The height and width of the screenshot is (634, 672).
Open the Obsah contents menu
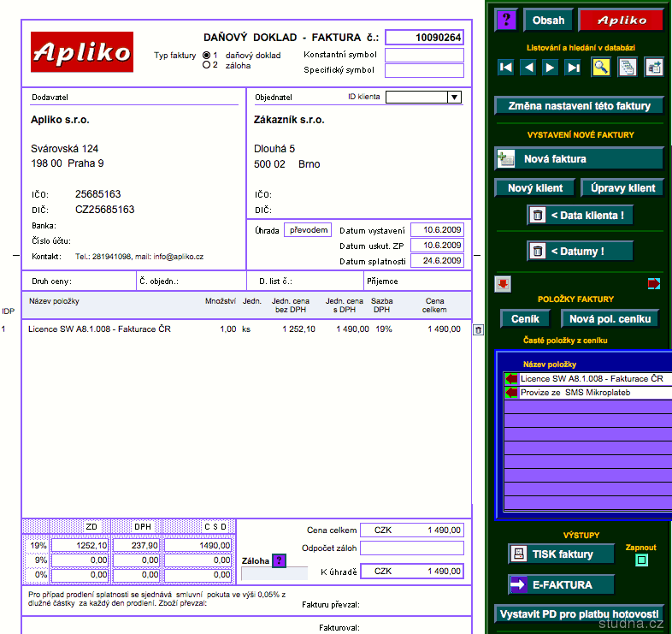(x=549, y=21)
